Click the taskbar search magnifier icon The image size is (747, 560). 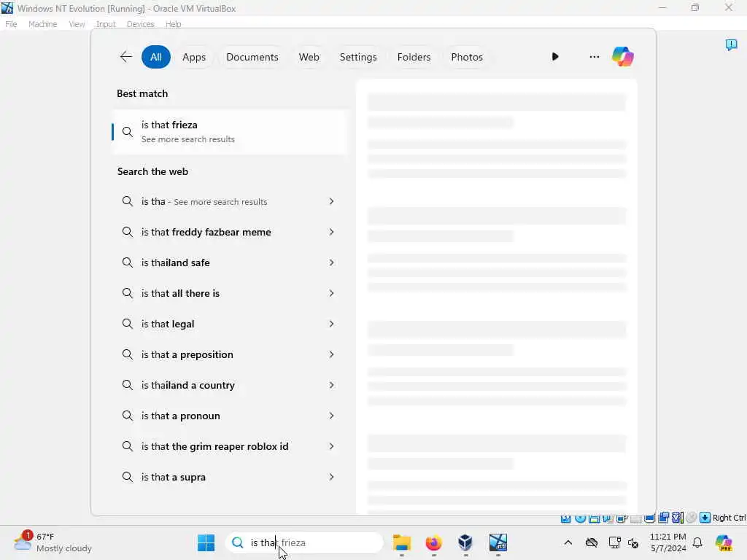pyautogui.click(x=237, y=542)
